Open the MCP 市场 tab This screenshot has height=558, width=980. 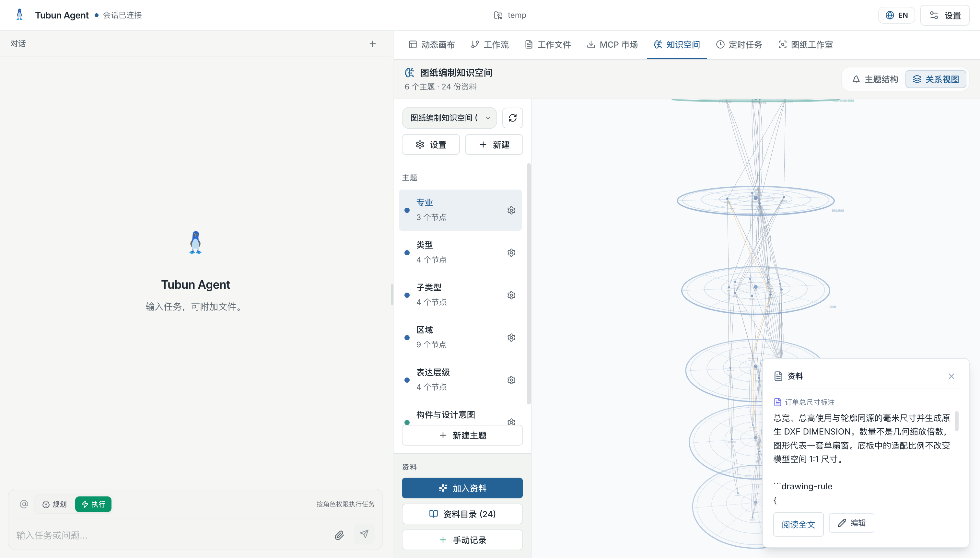(x=612, y=44)
